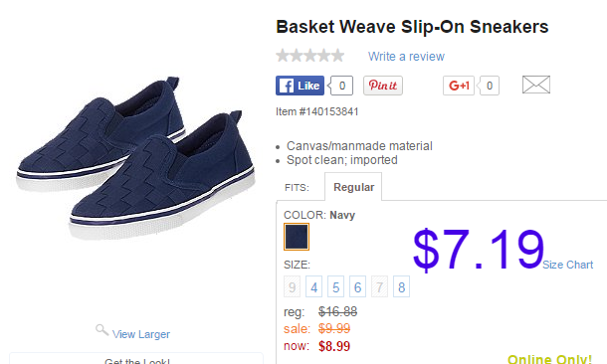Click the Facebook like count bubble

[341, 86]
